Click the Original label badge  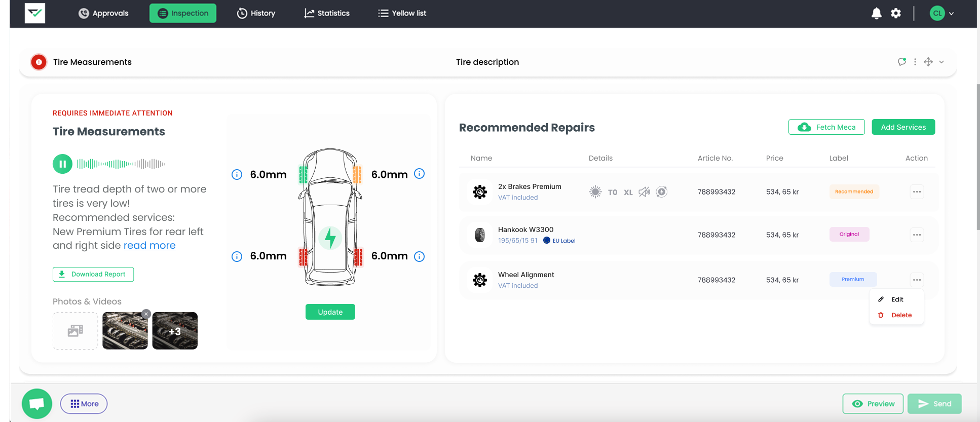849,234
